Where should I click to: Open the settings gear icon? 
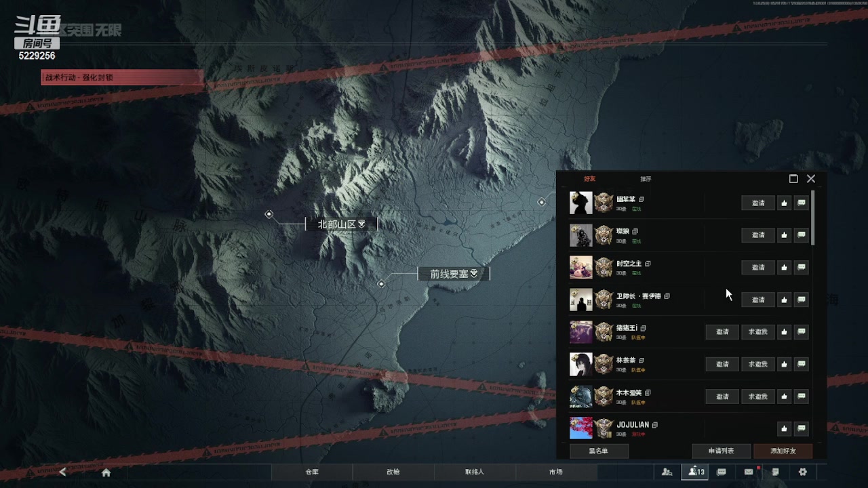pos(803,472)
